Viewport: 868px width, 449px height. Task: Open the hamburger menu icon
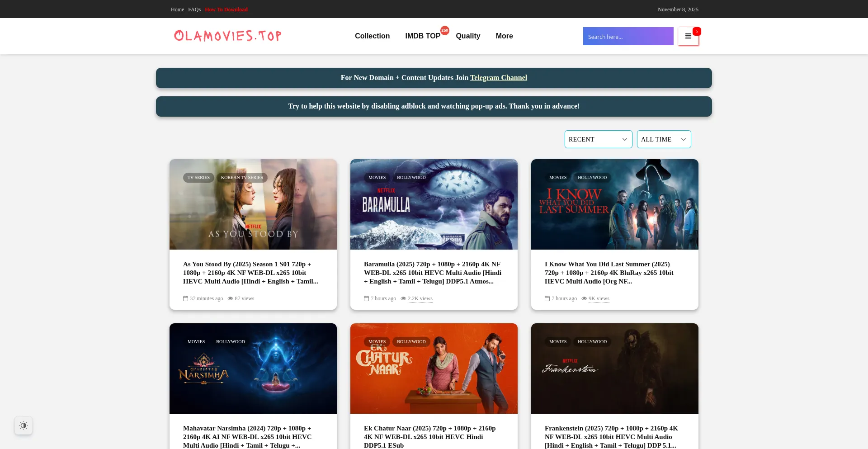pyautogui.click(x=688, y=36)
